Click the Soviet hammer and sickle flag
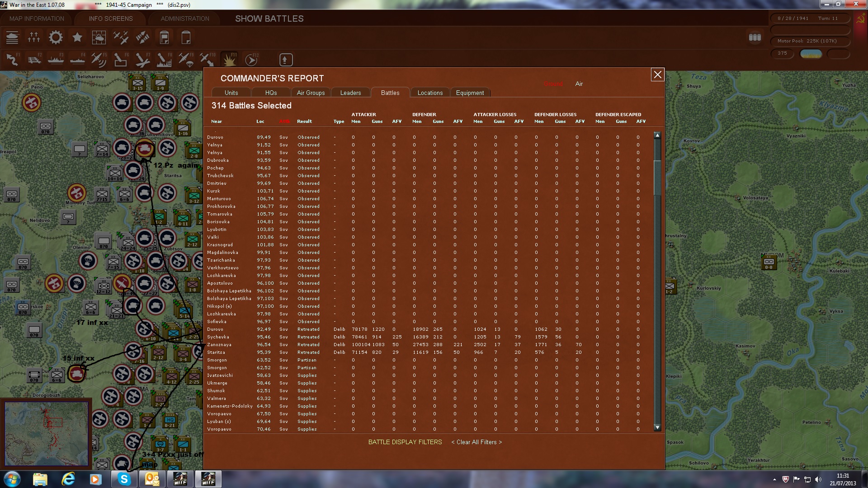 (860, 19)
